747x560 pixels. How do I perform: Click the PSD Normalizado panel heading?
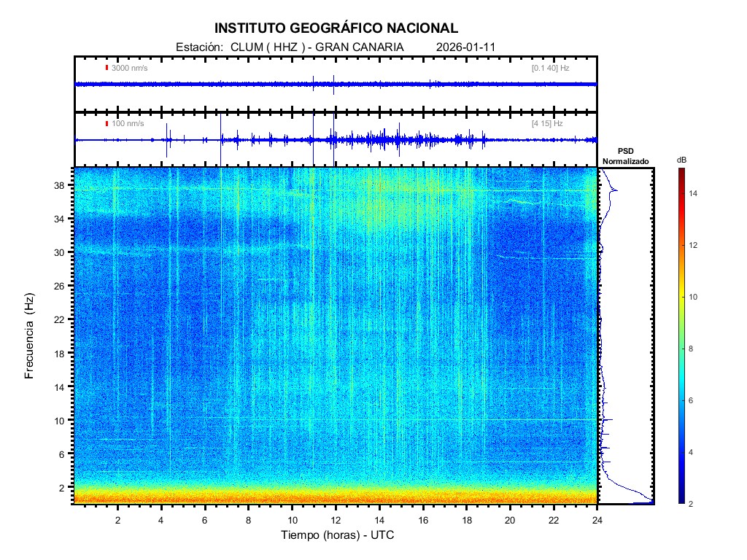pos(625,156)
